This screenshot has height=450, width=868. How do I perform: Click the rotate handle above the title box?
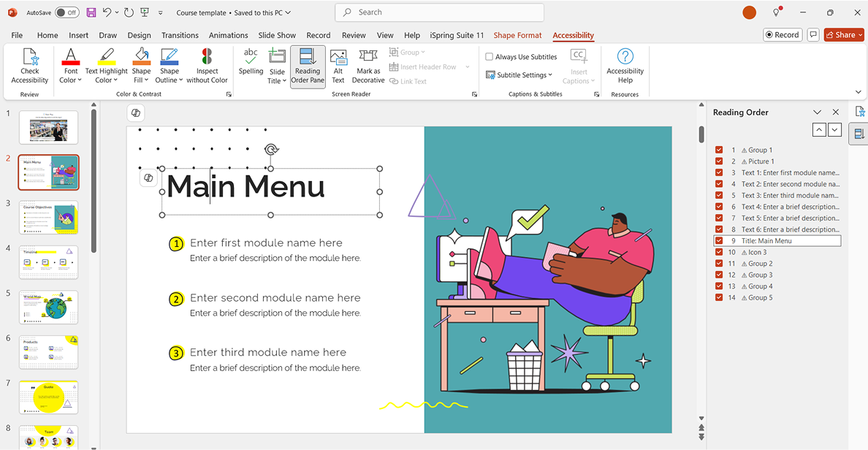pyautogui.click(x=270, y=150)
